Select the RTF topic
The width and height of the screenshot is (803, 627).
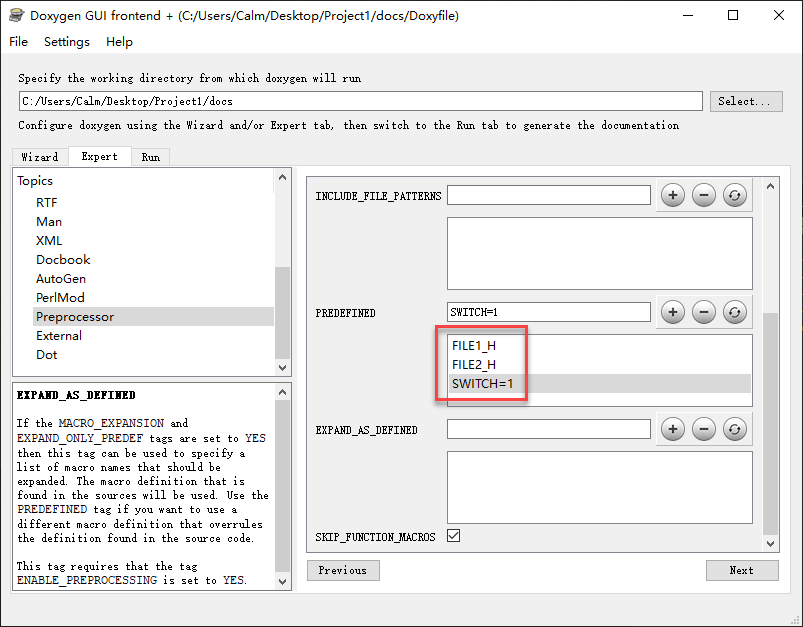47,202
